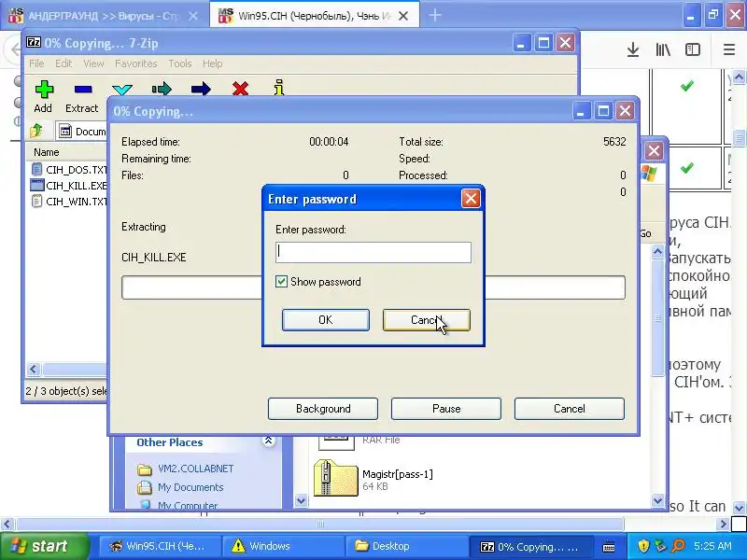Click My Documents link in Other Places
The image size is (747, 560).
[190, 487]
